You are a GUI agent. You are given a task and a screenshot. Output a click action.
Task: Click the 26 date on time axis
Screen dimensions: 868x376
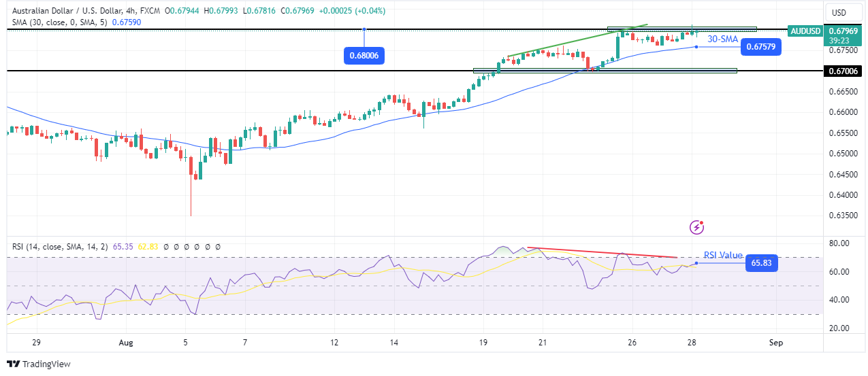coord(632,343)
